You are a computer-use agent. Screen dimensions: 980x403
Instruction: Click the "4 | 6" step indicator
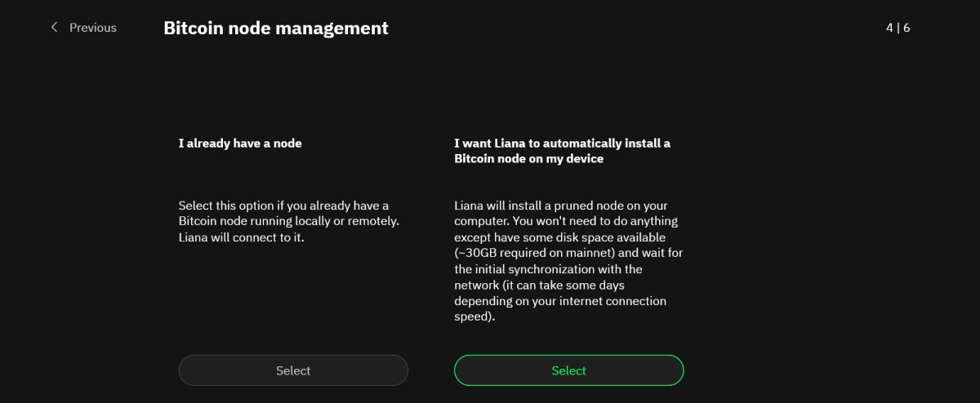pos(898,28)
